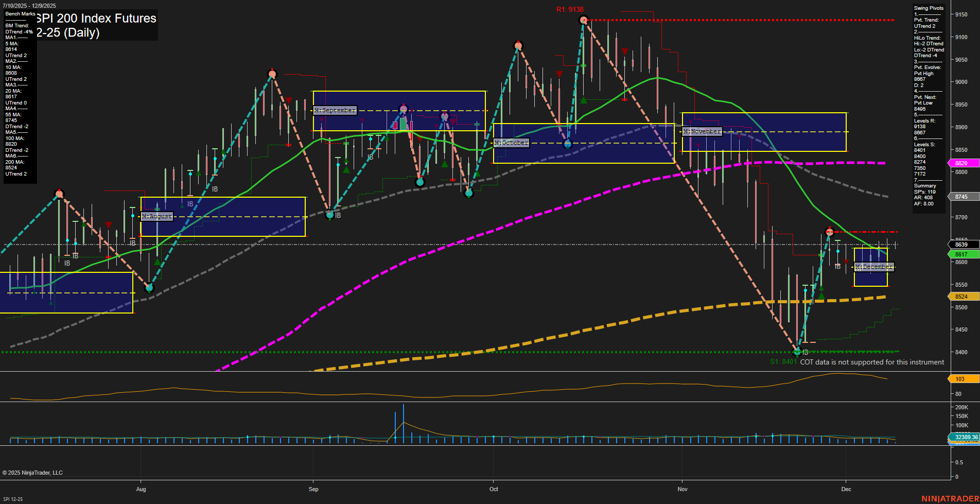
Task: Click the teal swing-low marker near S1 8401
Action: (797, 352)
